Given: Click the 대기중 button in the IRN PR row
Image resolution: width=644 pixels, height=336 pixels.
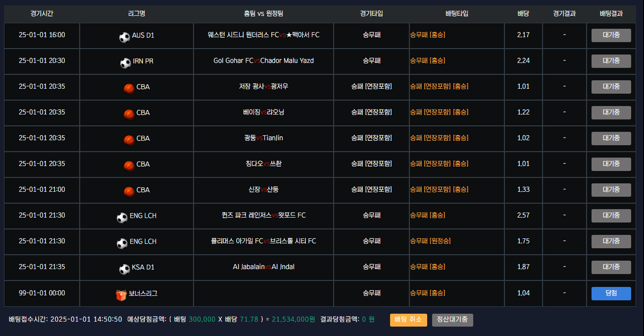Looking at the screenshot, I should pos(611,61).
